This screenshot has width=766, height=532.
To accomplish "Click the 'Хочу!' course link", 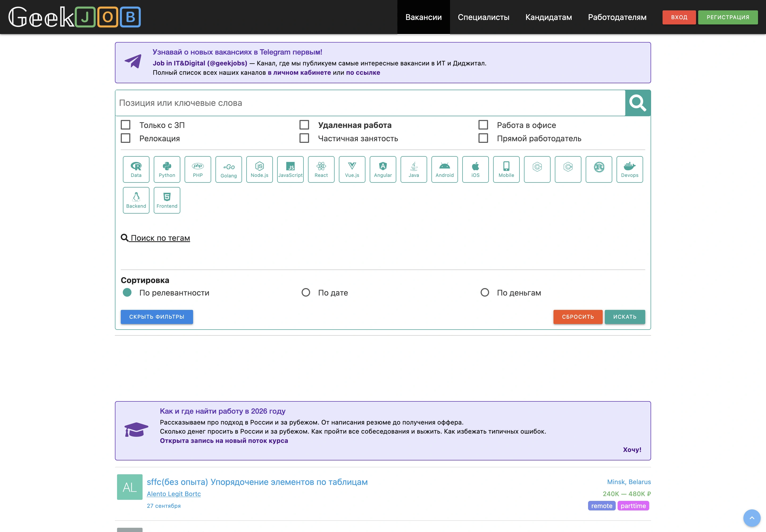I will pyautogui.click(x=632, y=450).
